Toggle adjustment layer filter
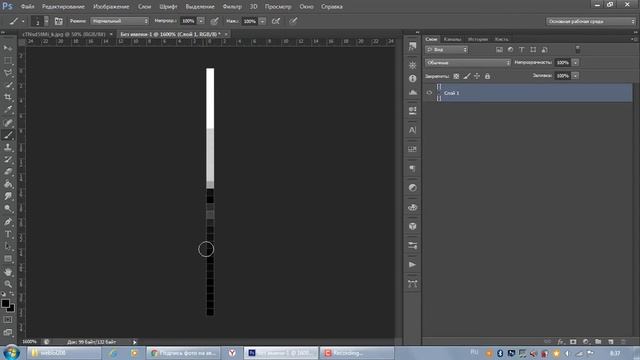Screen dimensions: 640x360 pos(510,49)
